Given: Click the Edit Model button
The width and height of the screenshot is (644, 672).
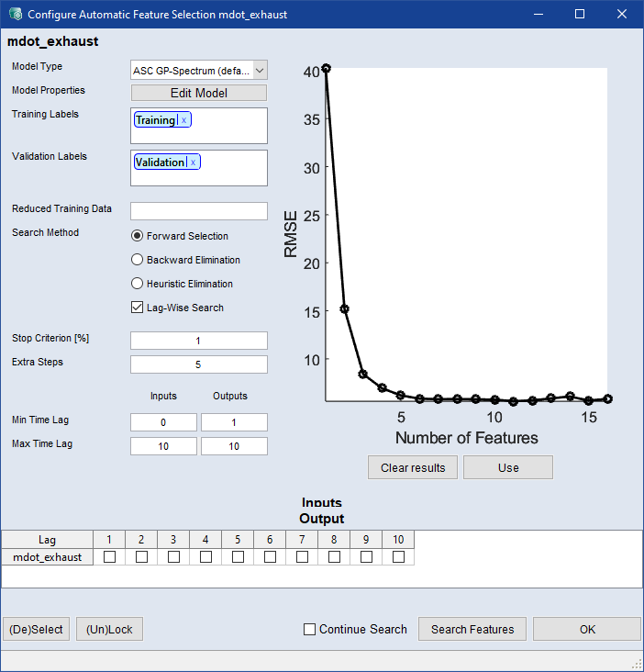Looking at the screenshot, I should pos(198,93).
